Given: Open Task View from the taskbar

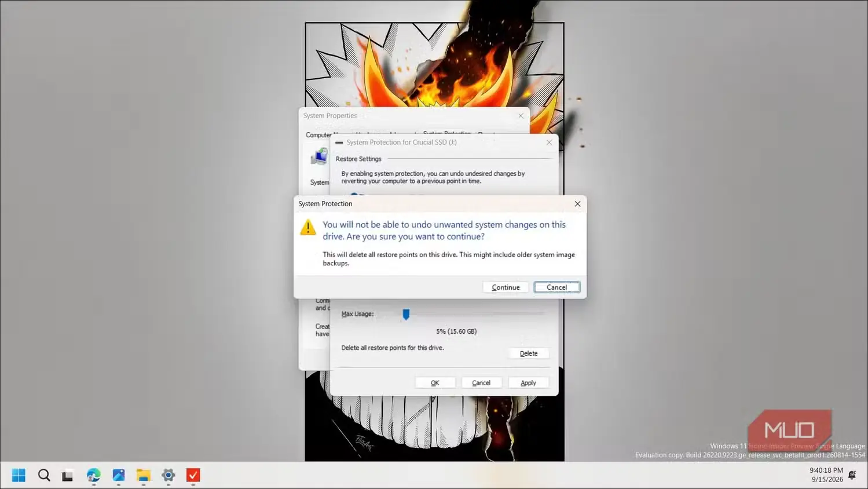Looking at the screenshot, I should 68,476.
